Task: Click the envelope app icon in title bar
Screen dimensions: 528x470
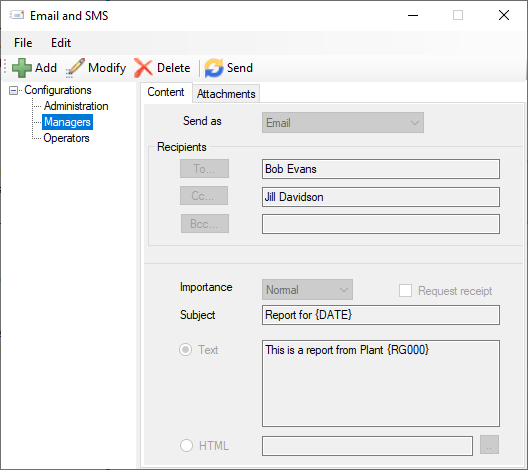Action: (x=16, y=15)
